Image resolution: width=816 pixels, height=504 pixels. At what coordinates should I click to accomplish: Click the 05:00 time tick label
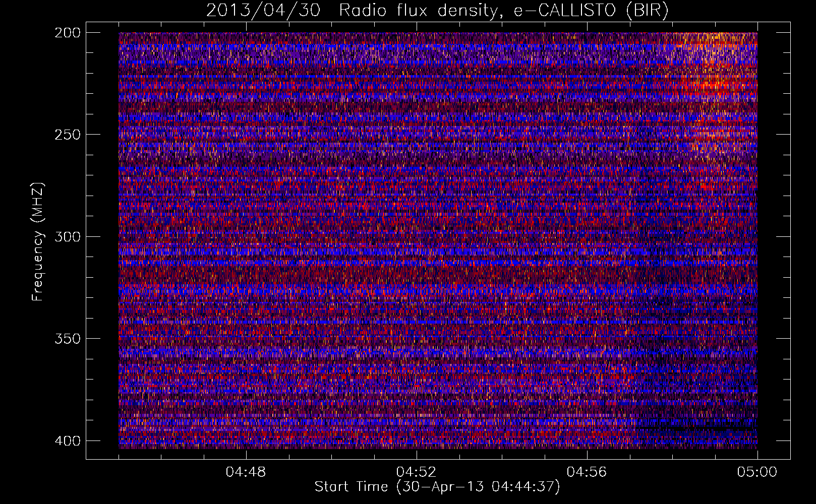pos(757,472)
